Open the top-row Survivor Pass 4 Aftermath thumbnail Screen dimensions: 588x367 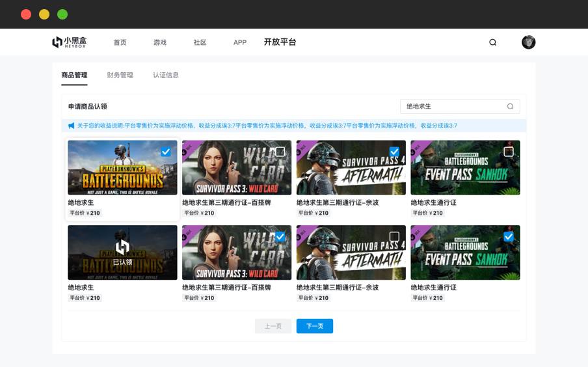click(x=351, y=168)
